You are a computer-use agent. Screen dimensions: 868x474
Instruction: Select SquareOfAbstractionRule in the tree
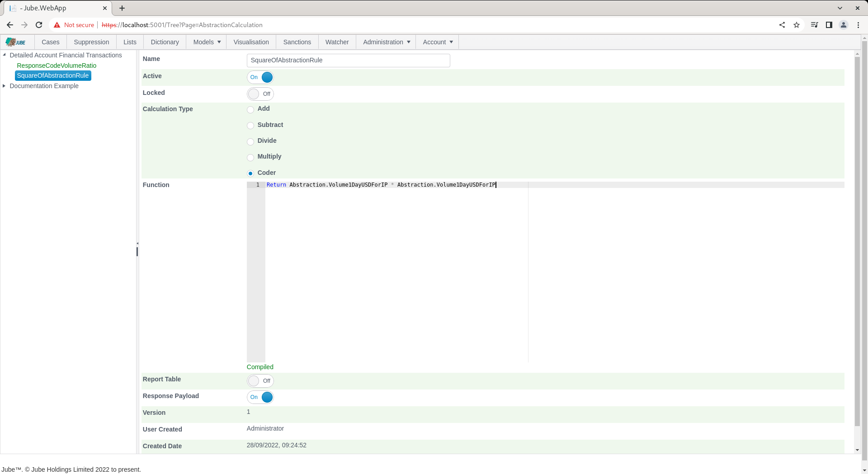click(x=53, y=75)
